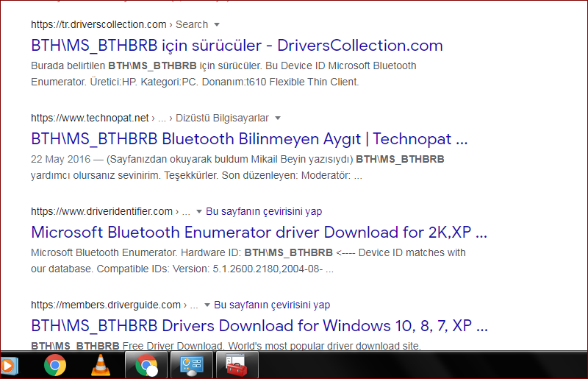Click 'Bu sayfanın çevirisini yap' for driverguide.com
588x379 pixels.
[272, 305]
